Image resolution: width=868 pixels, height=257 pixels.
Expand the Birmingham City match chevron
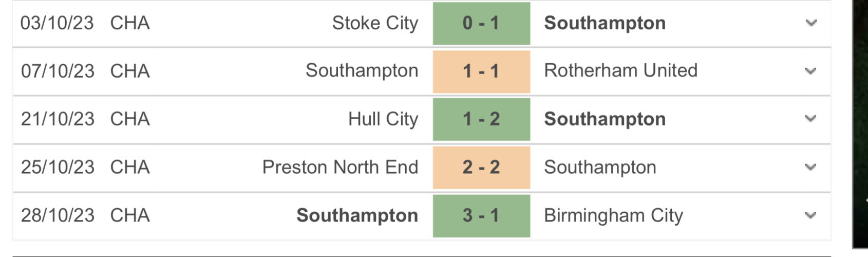pyautogui.click(x=810, y=215)
